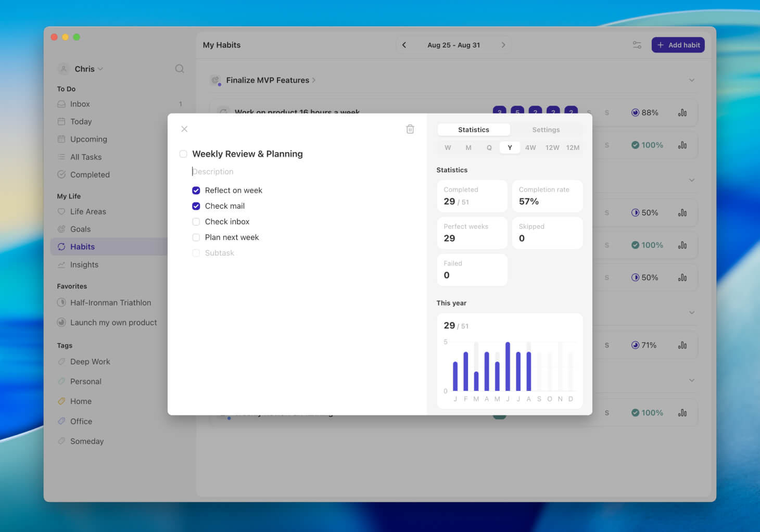Screen dimensions: 760x532
Task: Open Completed tasks list
Action: point(119,175)
